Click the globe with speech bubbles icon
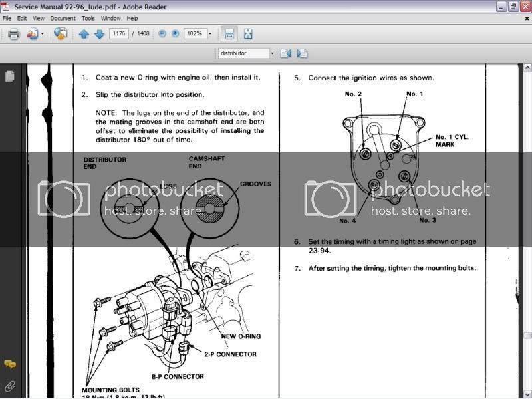 [61, 34]
